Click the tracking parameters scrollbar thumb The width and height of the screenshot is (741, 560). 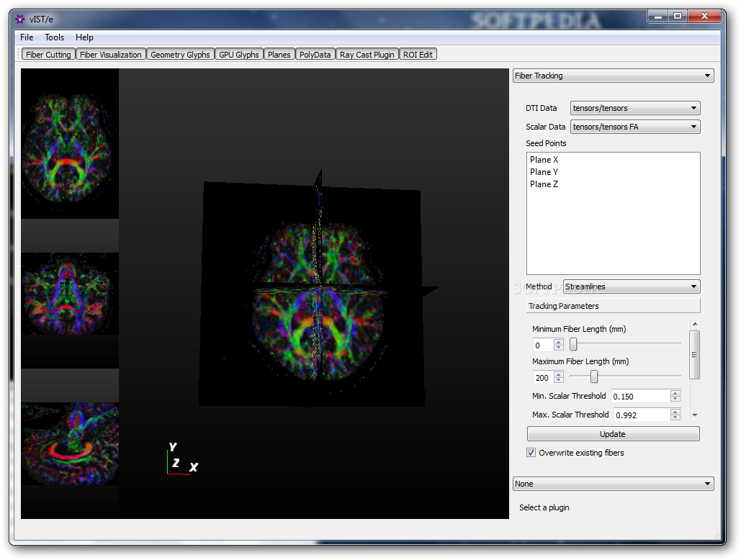pos(695,355)
